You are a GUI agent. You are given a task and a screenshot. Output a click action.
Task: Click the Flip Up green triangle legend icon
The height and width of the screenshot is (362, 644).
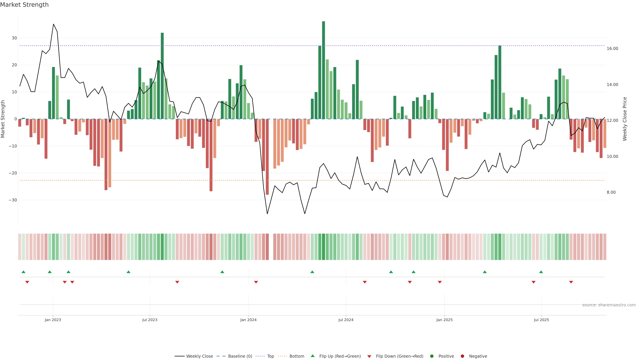coord(312,356)
